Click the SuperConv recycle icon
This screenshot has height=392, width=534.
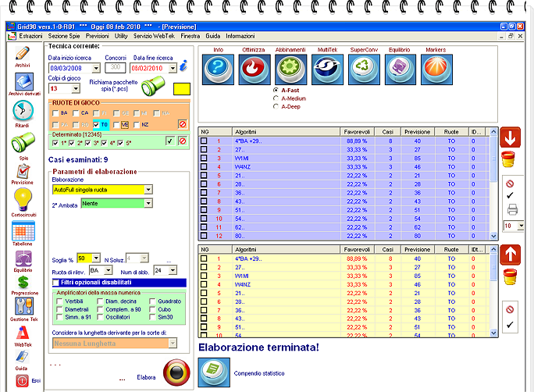point(362,69)
